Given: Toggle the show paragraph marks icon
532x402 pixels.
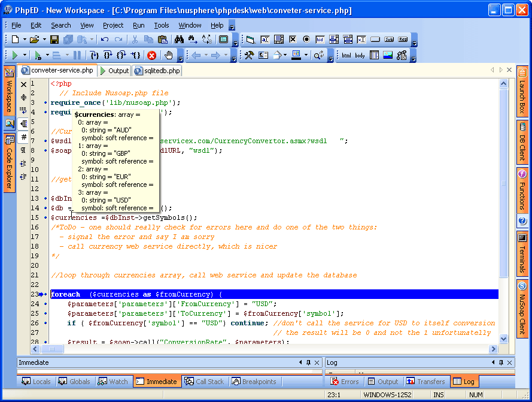Looking at the screenshot, I should tap(24, 150).
